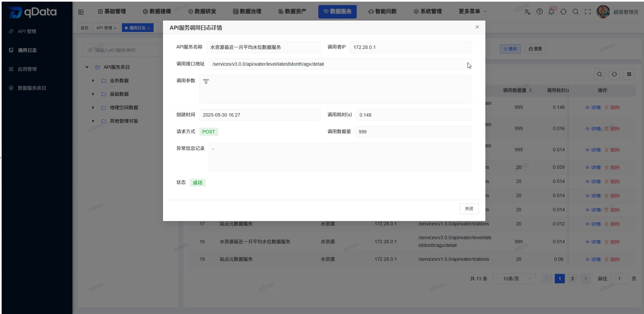Image resolution: width=644 pixels, height=314 pixels.
Task: Switch to the 首页 tab
Action: pos(85,28)
